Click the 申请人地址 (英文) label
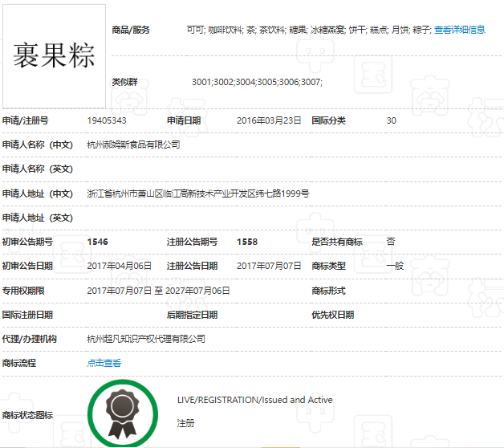This screenshot has height=448, width=504. coord(38,218)
